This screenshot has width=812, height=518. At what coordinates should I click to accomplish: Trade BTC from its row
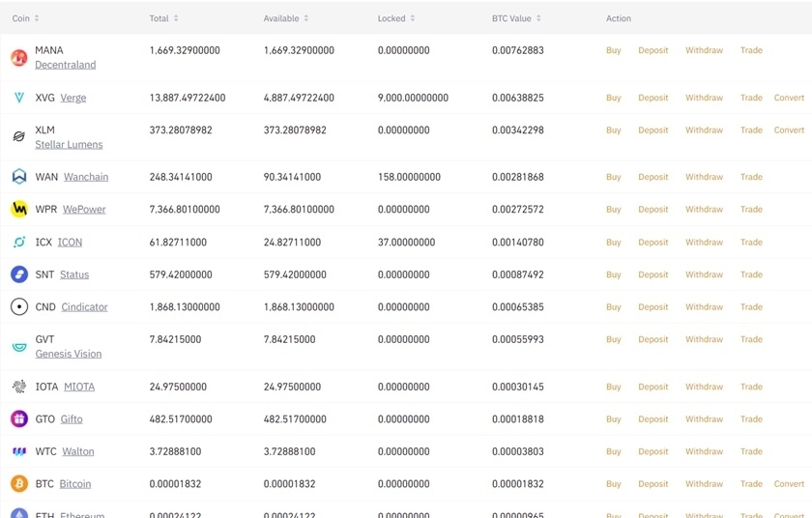[751, 484]
